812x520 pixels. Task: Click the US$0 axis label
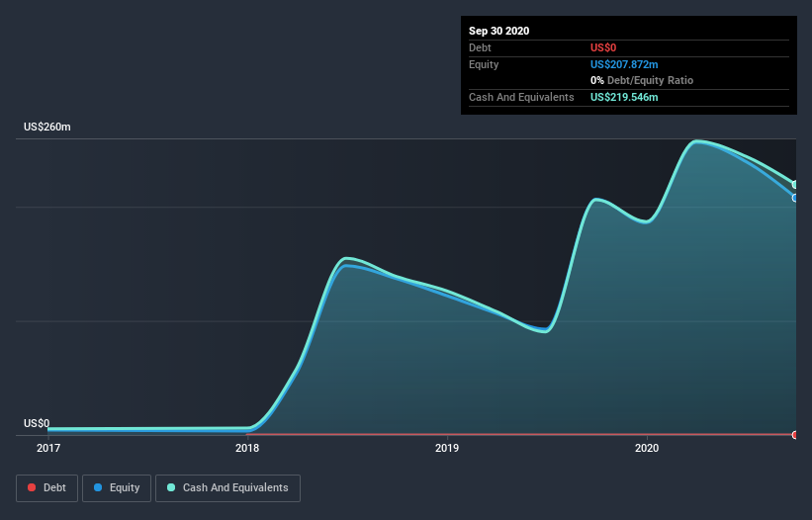[x=37, y=423]
